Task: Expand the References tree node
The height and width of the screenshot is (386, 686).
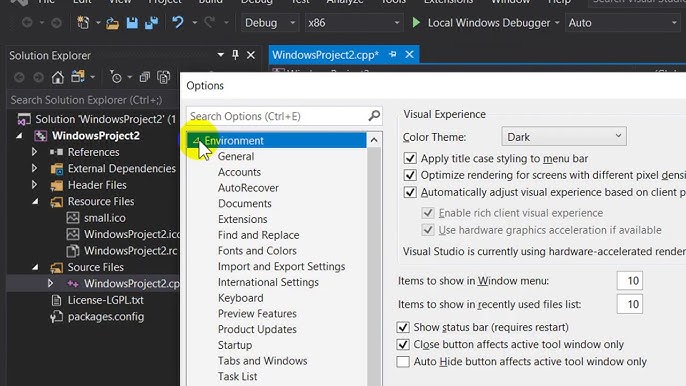Action: pyautogui.click(x=34, y=152)
